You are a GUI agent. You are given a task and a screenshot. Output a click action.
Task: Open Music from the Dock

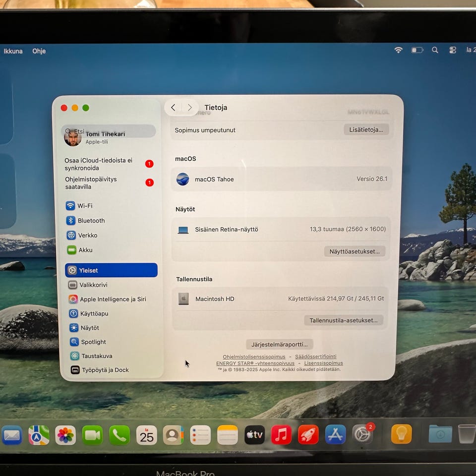pos(281,435)
